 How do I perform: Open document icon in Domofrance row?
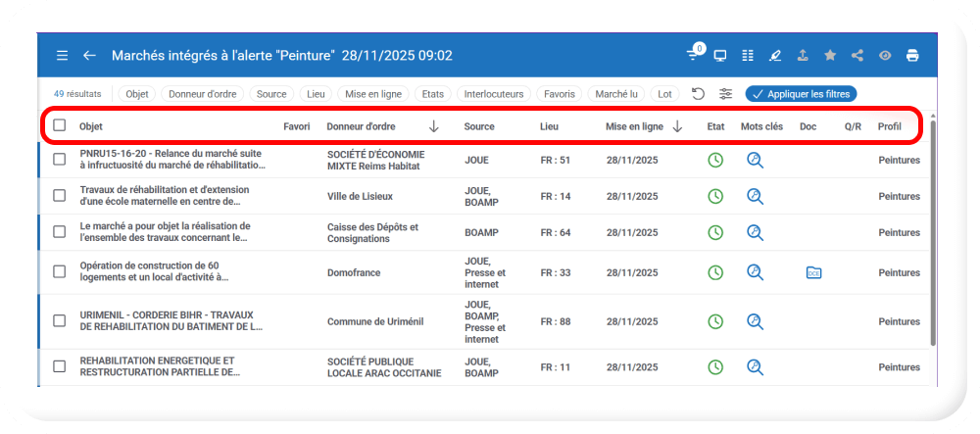(x=812, y=272)
